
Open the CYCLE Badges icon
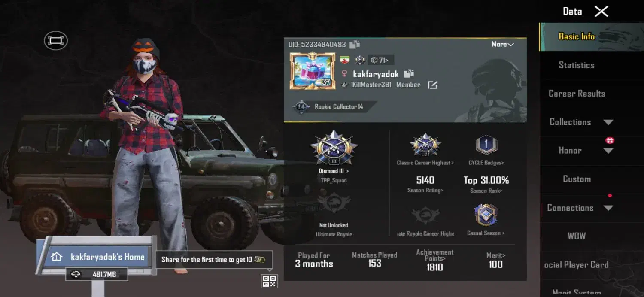click(486, 145)
